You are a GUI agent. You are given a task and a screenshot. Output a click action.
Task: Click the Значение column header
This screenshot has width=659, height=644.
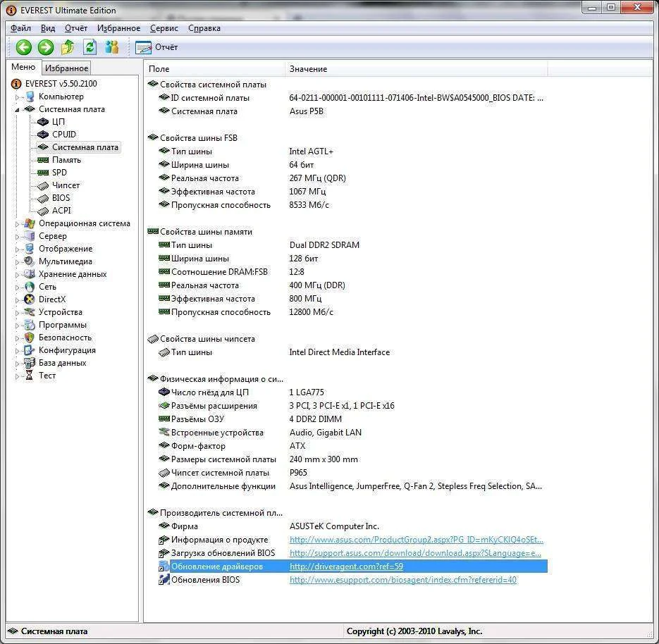click(x=416, y=69)
